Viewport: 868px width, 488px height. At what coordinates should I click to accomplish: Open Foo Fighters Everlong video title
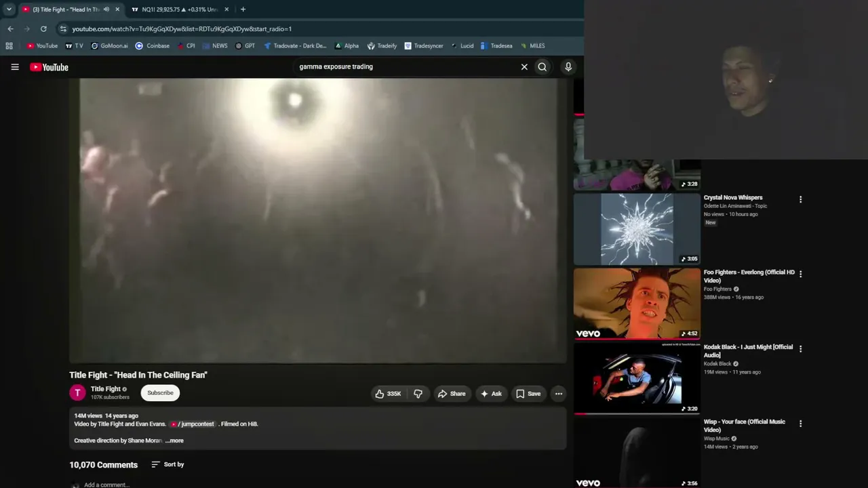pyautogui.click(x=749, y=277)
